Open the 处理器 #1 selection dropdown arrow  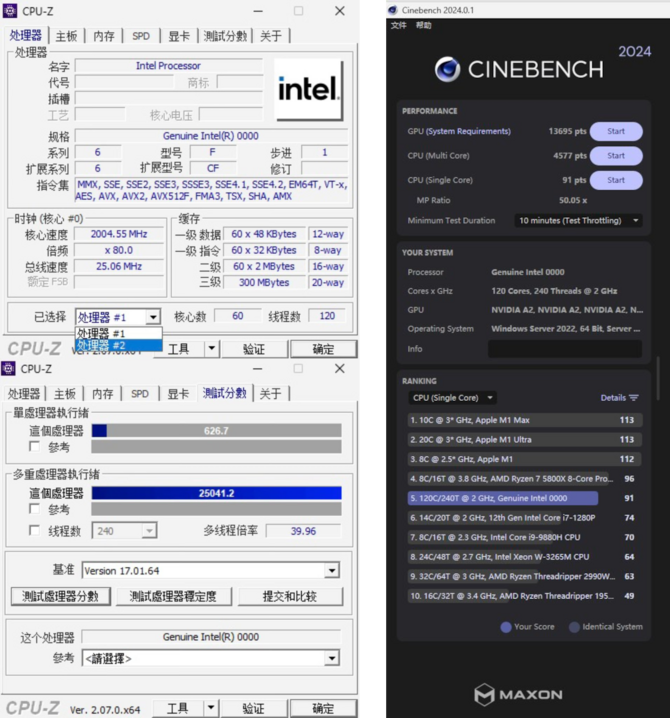pyautogui.click(x=153, y=317)
